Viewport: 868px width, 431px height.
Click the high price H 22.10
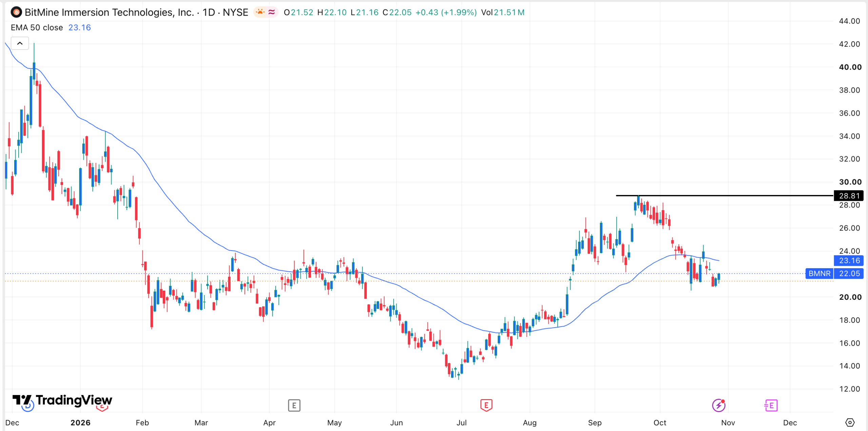(x=332, y=13)
